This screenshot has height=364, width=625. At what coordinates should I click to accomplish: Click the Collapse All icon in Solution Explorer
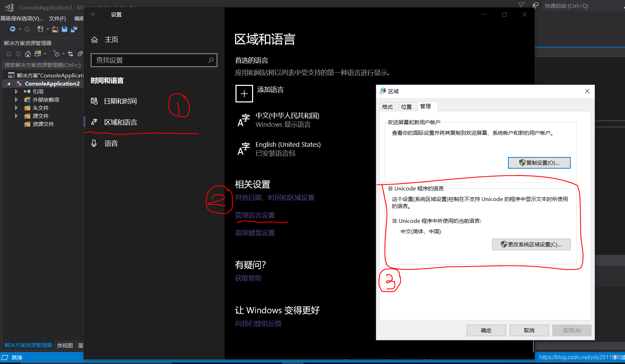(80, 54)
